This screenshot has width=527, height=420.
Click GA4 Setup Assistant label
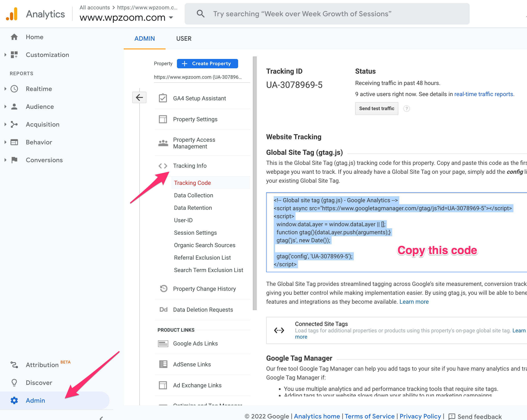pyautogui.click(x=199, y=98)
